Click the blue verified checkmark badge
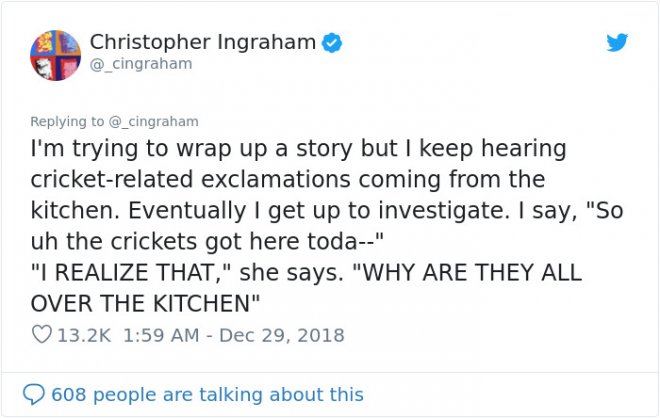660x418 pixels. point(332,43)
